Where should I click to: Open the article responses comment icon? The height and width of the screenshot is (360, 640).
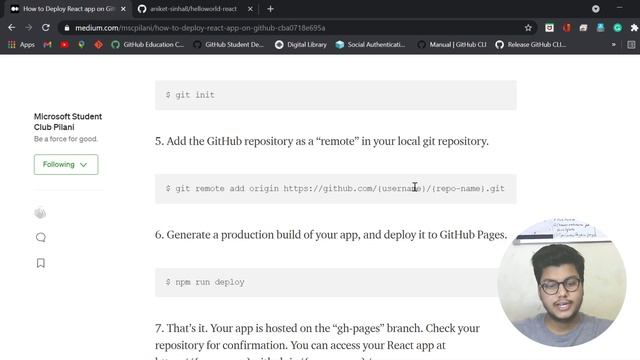(x=40, y=238)
